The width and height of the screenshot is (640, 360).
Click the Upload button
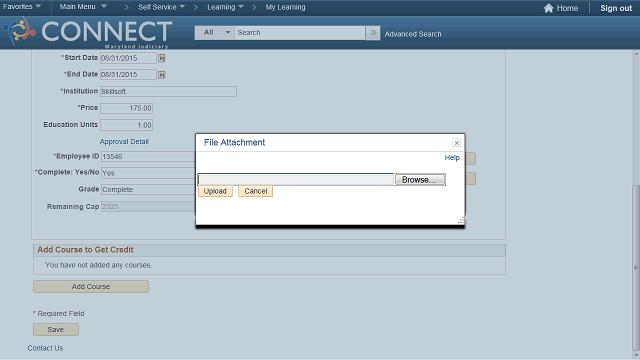[215, 191]
